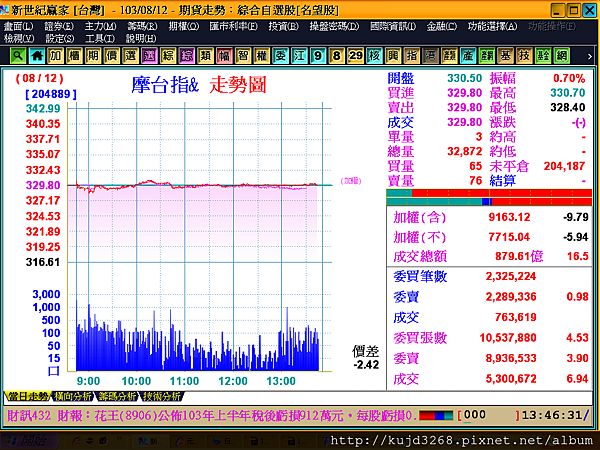600x450 pixels.
Task: Click the yellow 8 toolbar icon
Action: [x=337, y=56]
